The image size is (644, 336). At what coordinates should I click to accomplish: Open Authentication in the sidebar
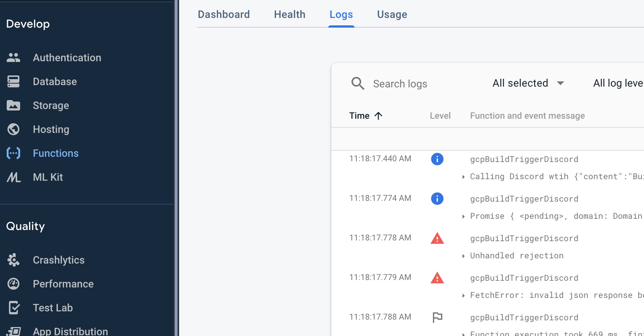[67, 57]
